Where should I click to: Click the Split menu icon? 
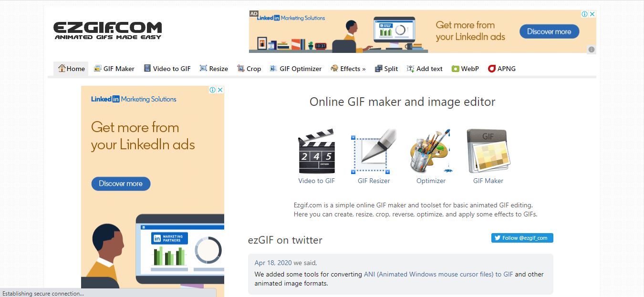tap(379, 68)
